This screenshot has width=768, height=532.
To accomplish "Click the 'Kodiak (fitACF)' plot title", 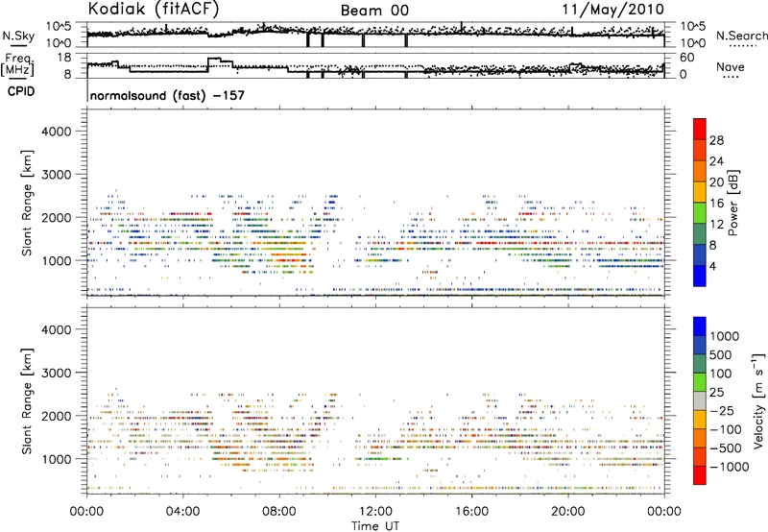I will [154, 10].
